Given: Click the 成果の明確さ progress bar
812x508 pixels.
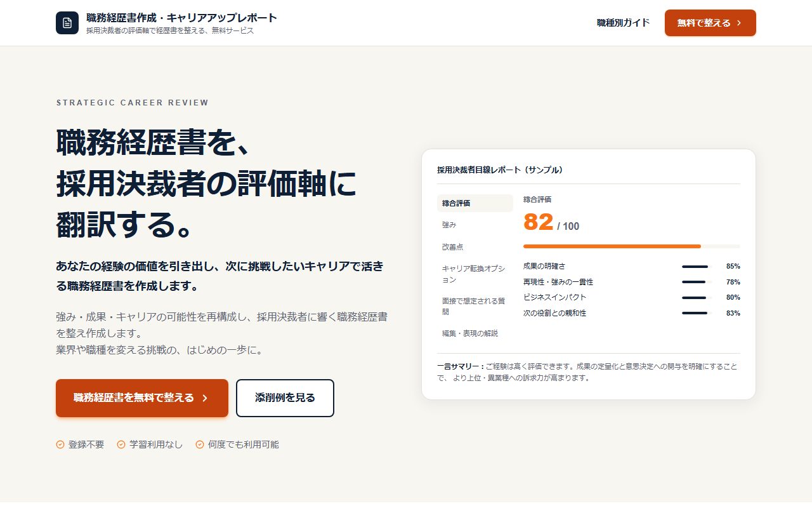Looking at the screenshot, I should tap(697, 267).
